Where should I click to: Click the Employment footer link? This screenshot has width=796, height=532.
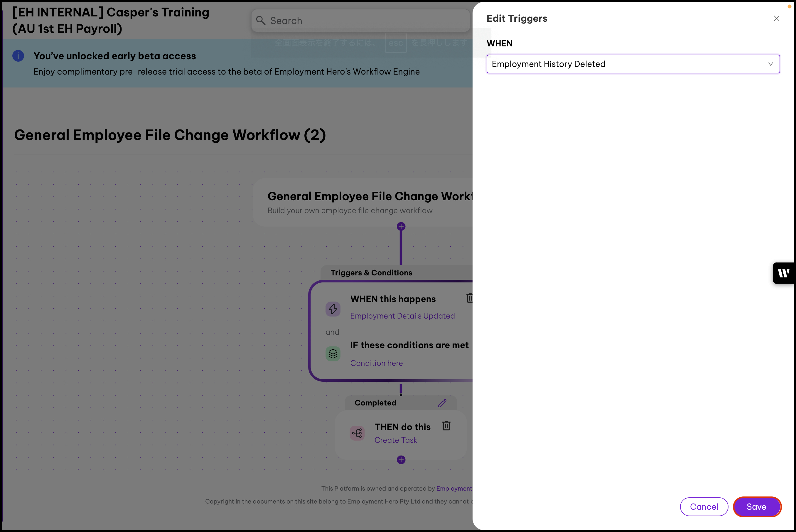click(454, 489)
